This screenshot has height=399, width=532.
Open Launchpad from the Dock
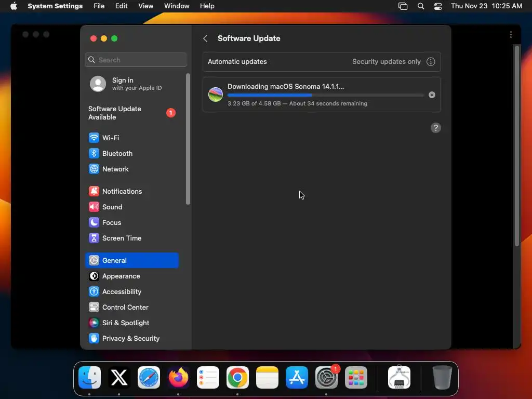(356, 377)
